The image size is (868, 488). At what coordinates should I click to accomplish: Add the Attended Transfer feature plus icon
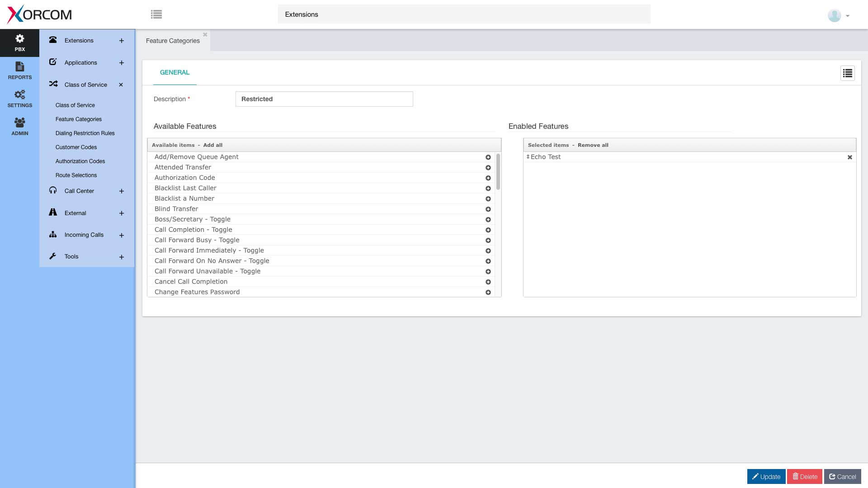488,168
